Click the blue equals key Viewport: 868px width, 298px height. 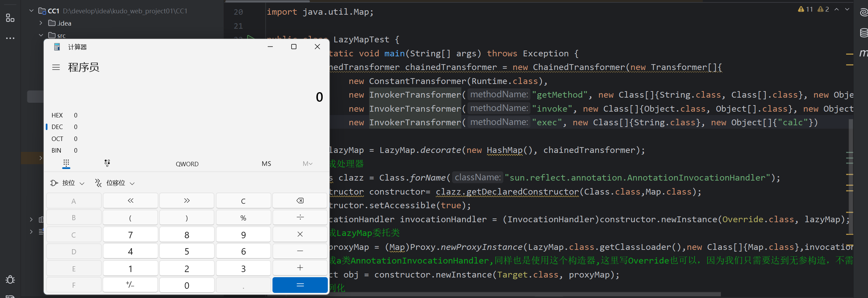click(300, 285)
